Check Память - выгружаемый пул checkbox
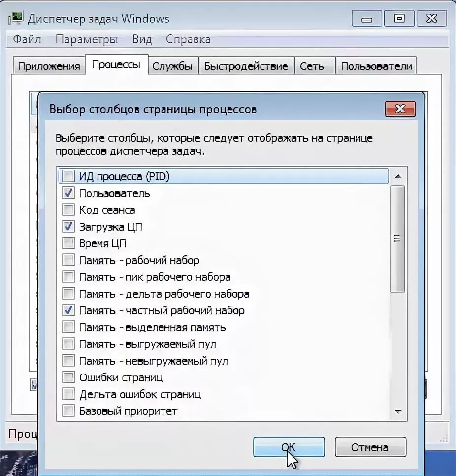 (x=68, y=343)
